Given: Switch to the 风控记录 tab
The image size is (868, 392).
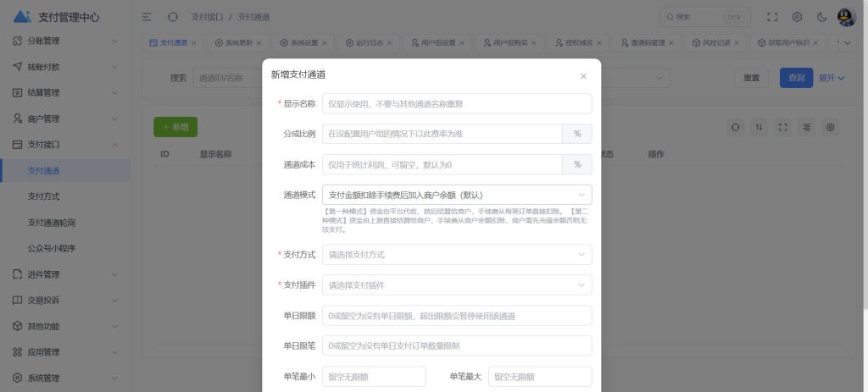Looking at the screenshot, I should pyautogui.click(x=715, y=42).
